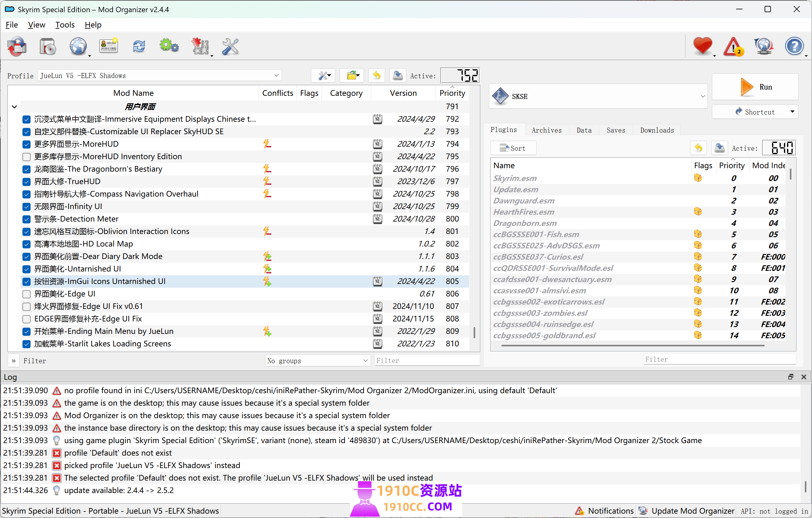Image resolution: width=812 pixels, height=518 pixels.
Task: Click the plugin list create backup icon
Action: [x=719, y=148]
